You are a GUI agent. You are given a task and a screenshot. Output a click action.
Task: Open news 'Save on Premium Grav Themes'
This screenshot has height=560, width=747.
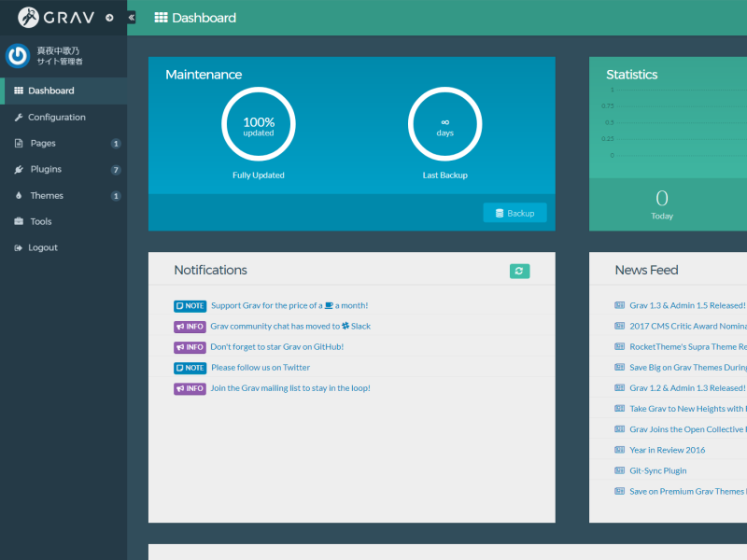click(688, 492)
